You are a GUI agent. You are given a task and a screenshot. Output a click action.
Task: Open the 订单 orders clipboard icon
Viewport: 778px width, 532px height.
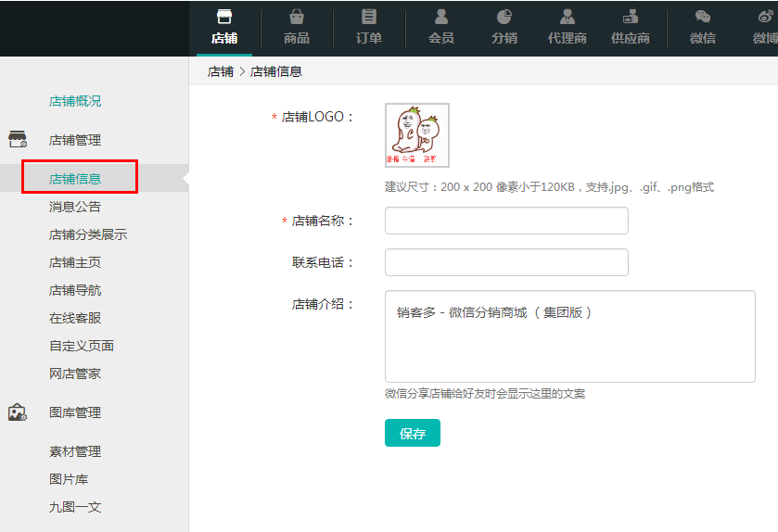[x=369, y=18]
